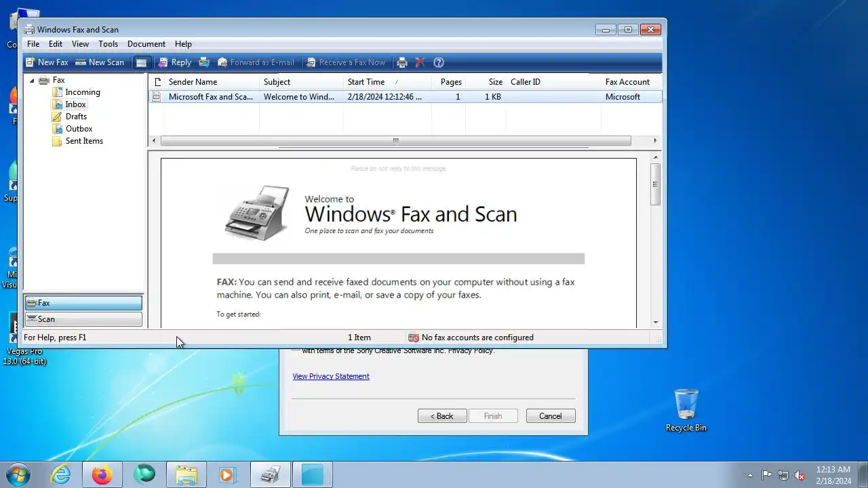Sort list by Start Time column
Viewport: 868px width, 488px height.
387,82
